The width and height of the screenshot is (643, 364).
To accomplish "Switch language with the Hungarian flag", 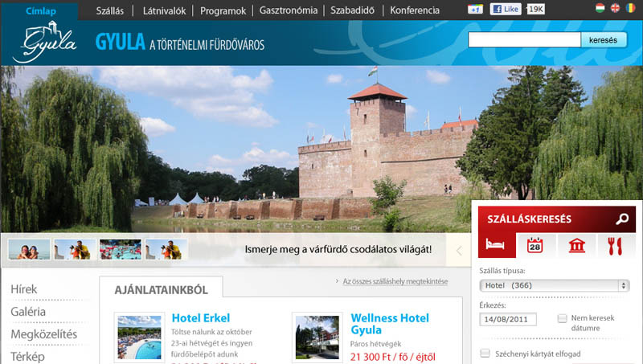I will 600,9.
